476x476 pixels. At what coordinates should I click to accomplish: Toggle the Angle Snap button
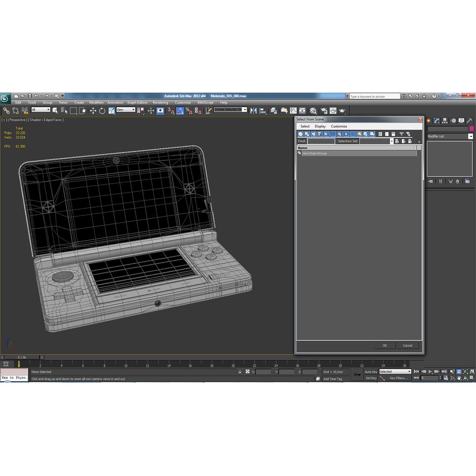pos(180,111)
